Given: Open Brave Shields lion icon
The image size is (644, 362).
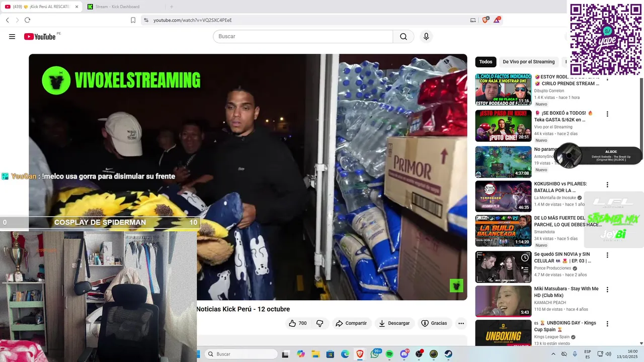Looking at the screenshot, I should point(485,20).
